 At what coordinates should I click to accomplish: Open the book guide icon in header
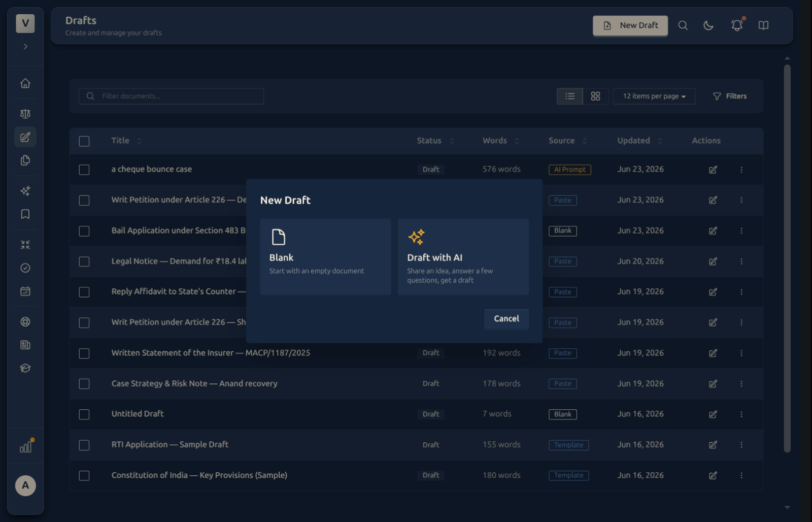pyautogui.click(x=763, y=25)
